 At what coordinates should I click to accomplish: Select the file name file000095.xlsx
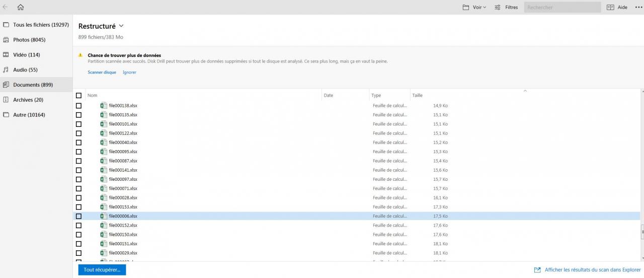123,152
